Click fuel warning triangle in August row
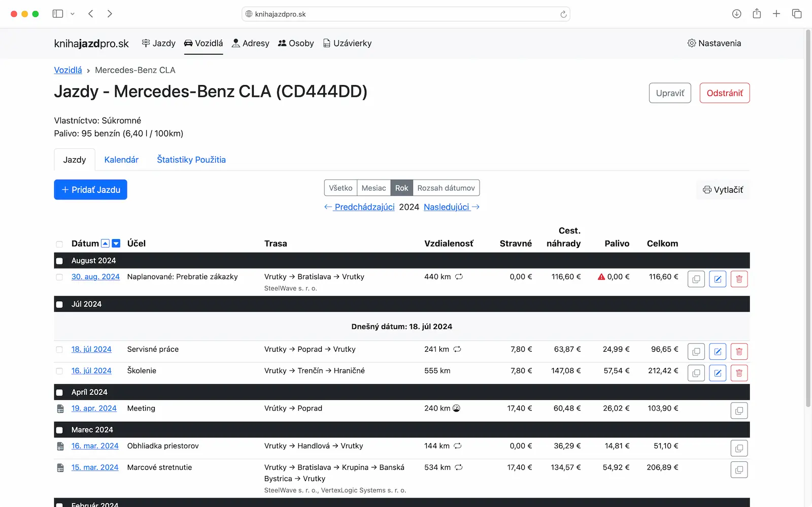Screen dimensions: 812x507 pyautogui.click(x=601, y=277)
